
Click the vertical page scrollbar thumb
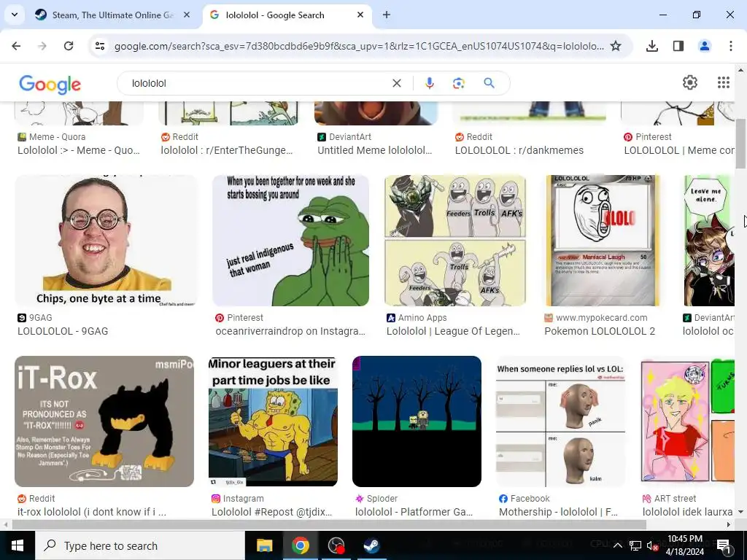coord(740,144)
